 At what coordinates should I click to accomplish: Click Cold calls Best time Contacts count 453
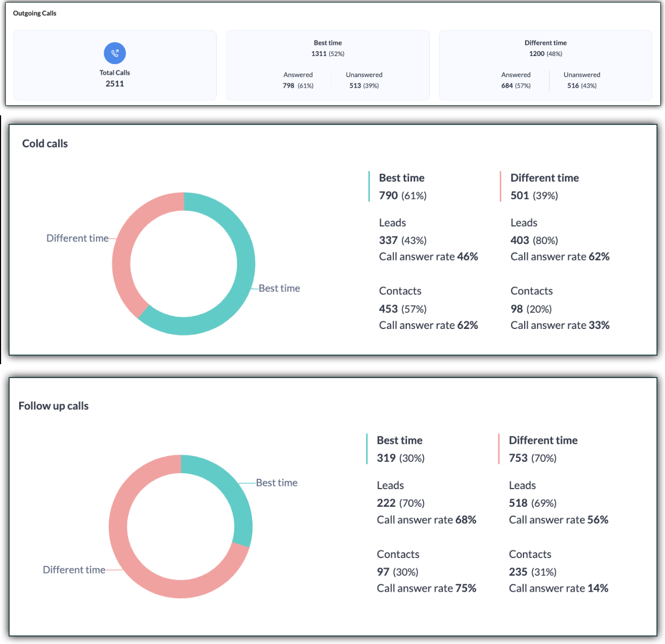[389, 309]
